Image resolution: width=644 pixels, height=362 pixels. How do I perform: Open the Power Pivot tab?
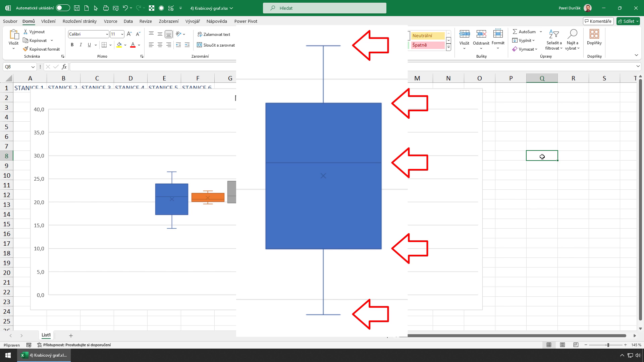tap(246, 21)
